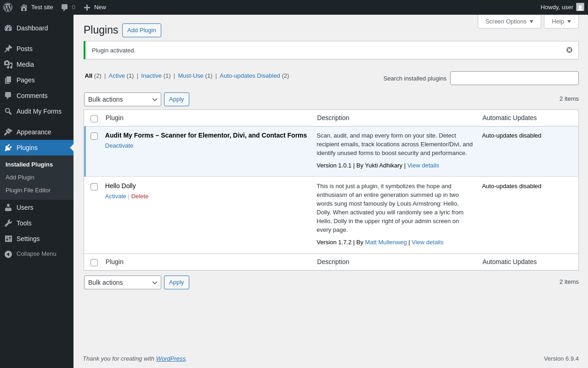The image size is (588, 368).
Task: Focus the Search installed plugins field
Action: tap(514, 78)
